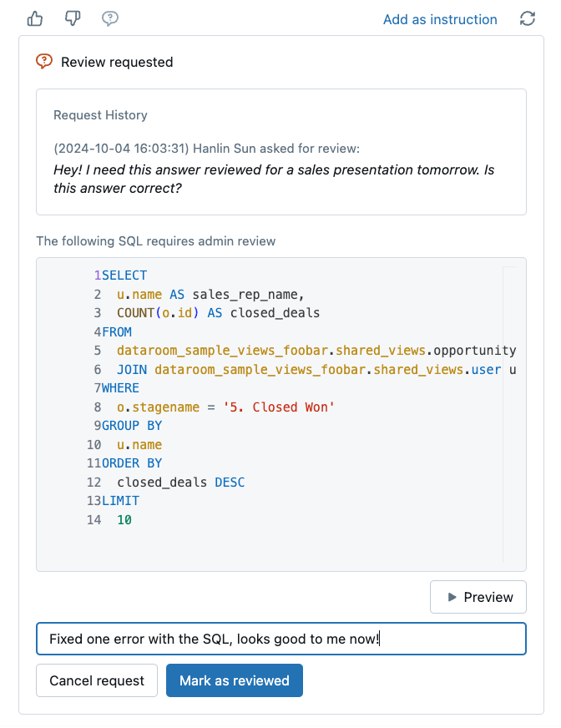
Task: Click the Request History heading
Action: pos(100,115)
